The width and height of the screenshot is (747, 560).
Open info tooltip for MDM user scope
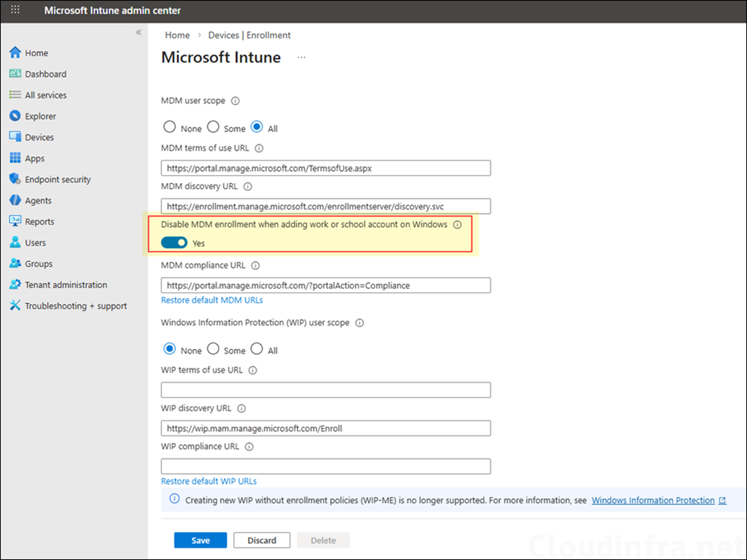pyautogui.click(x=236, y=101)
